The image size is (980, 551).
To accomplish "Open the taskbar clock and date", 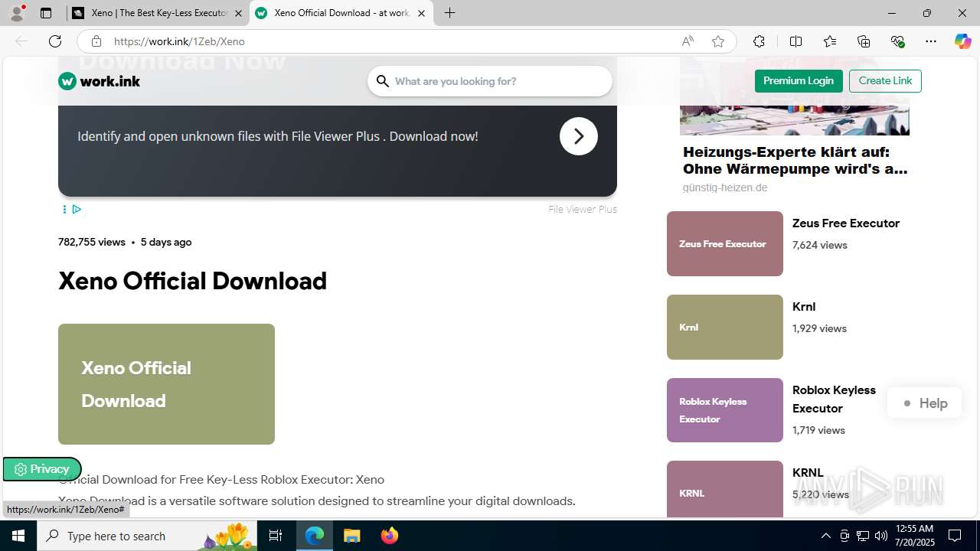I will 913,536.
